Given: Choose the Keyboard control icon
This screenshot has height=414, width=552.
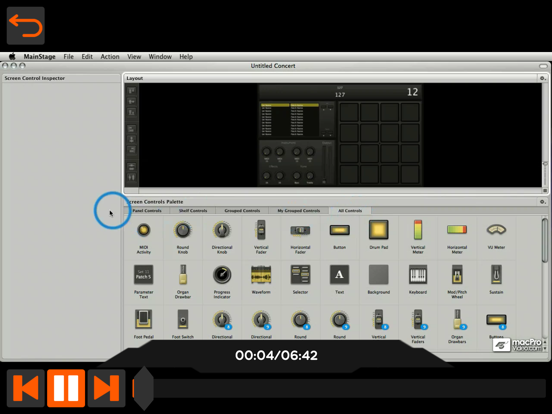Looking at the screenshot, I should pyautogui.click(x=418, y=275).
